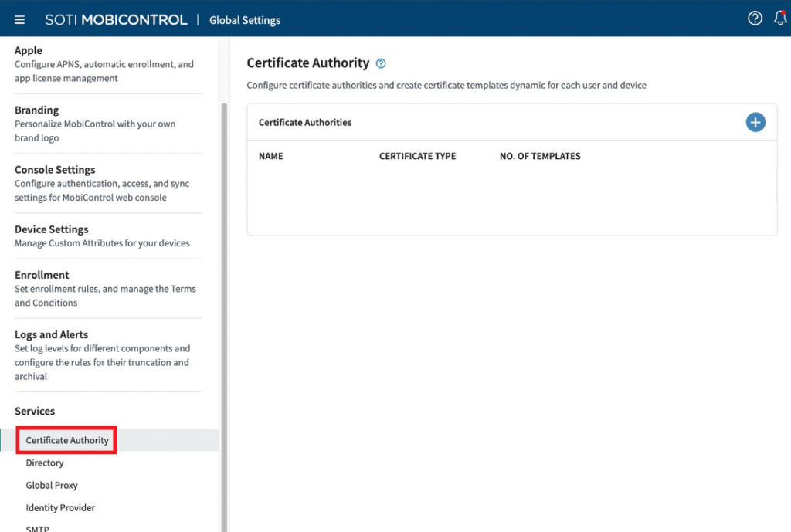Open the notifications bell
Screen dimensions: 791x532
coord(780,19)
